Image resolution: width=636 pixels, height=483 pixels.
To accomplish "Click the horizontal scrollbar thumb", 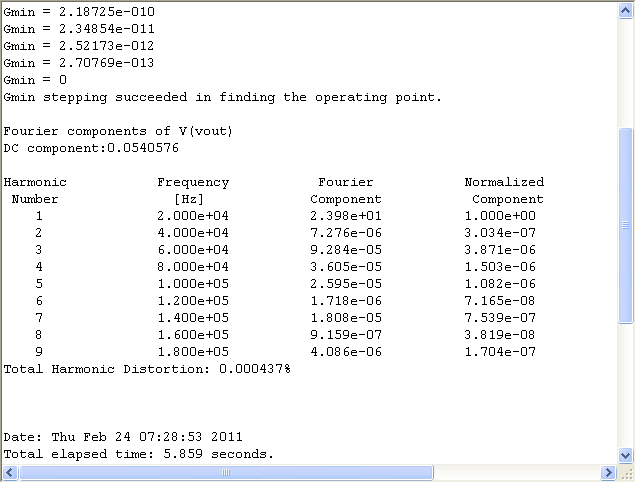I will [226, 472].
